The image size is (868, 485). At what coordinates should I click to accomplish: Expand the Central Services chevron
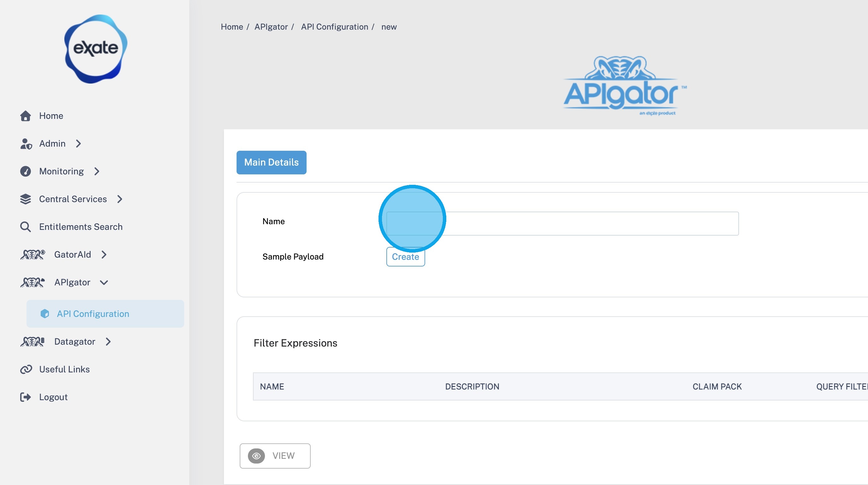click(120, 199)
